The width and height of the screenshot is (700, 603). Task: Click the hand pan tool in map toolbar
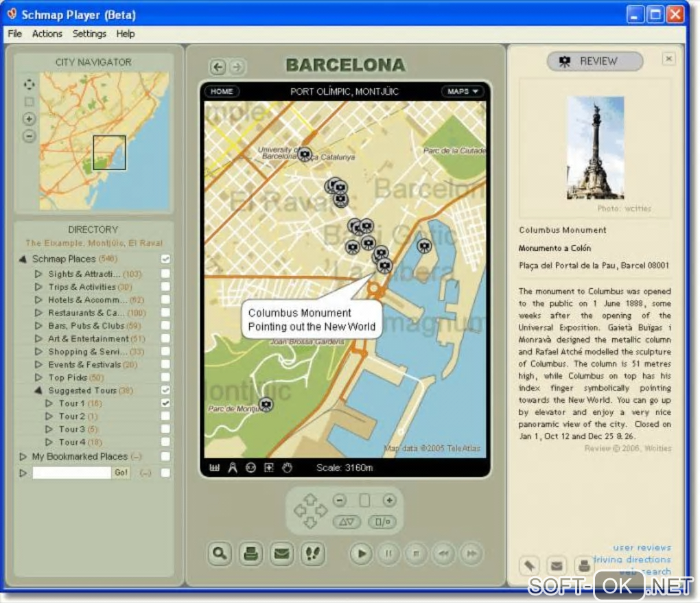287,468
